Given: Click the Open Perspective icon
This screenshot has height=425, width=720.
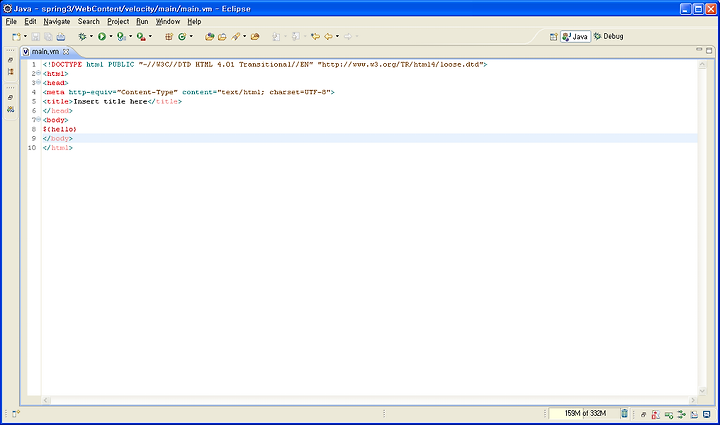Looking at the screenshot, I should (553, 37).
